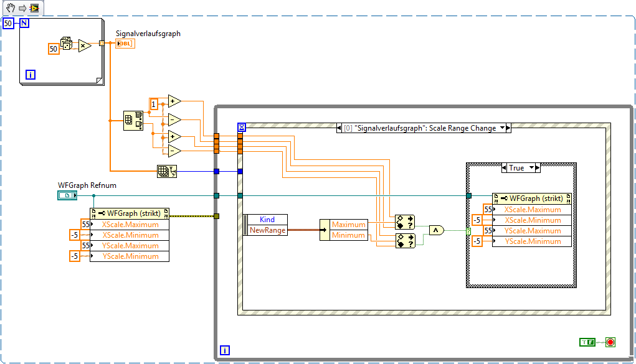The width and height of the screenshot is (636, 364).
Task: Click the WFGraph (strikt) header inside True case
Action: click(532, 198)
